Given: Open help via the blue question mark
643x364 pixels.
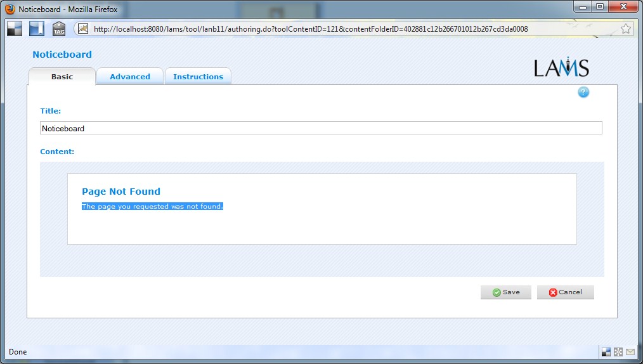Looking at the screenshot, I should click(583, 93).
